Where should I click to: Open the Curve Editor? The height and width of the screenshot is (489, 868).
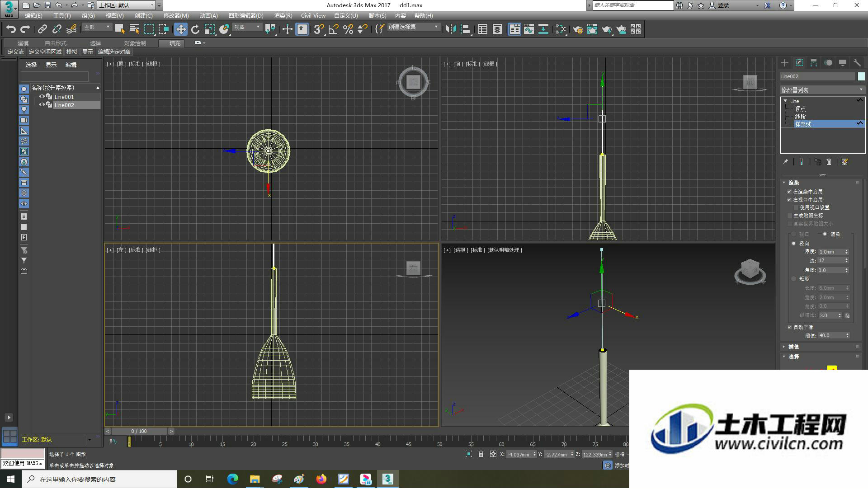pos(529,29)
